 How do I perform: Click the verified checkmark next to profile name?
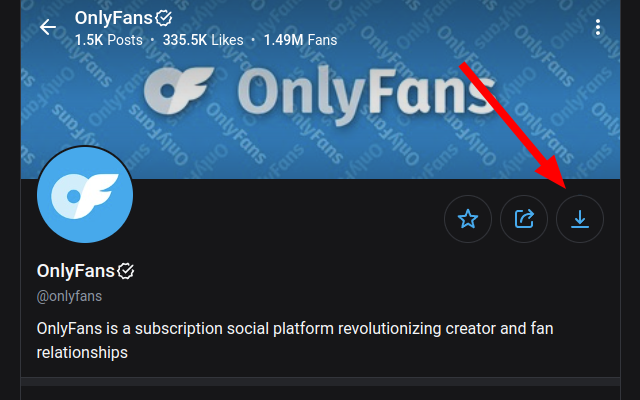tap(126, 271)
